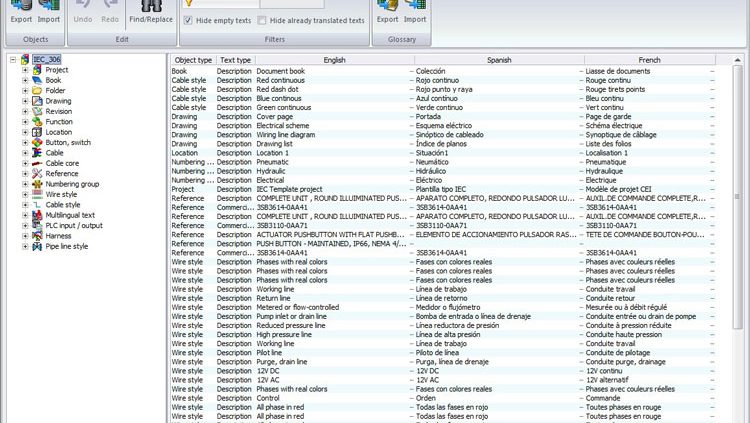Click the vertical scrollbar thumb
Viewport: 750px width, 423px height.
[x=737, y=197]
